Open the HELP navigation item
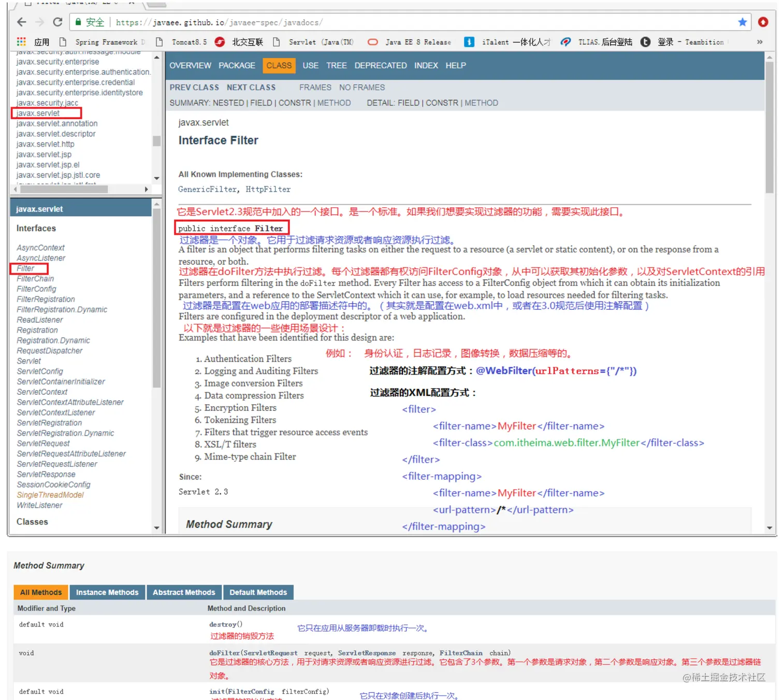783x700 pixels. pyautogui.click(x=456, y=65)
